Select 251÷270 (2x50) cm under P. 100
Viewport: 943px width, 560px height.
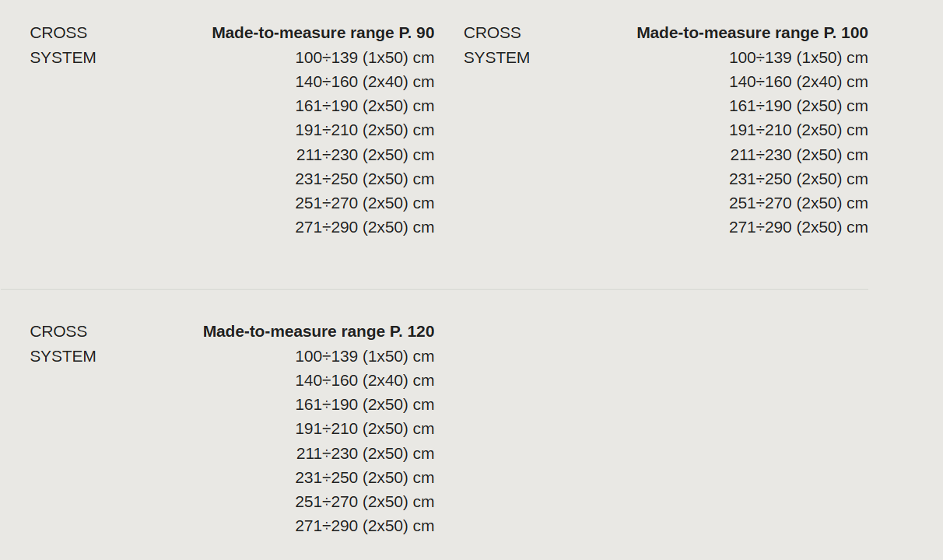click(798, 203)
